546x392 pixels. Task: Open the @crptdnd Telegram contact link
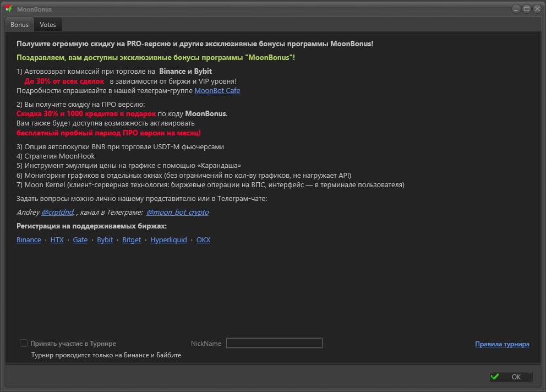tap(58, 212)
